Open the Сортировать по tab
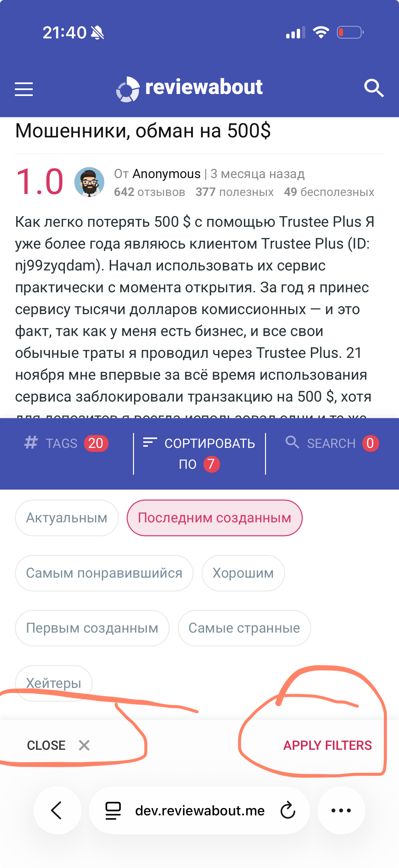This screenshot has height=868, width=399. (199, 454)
